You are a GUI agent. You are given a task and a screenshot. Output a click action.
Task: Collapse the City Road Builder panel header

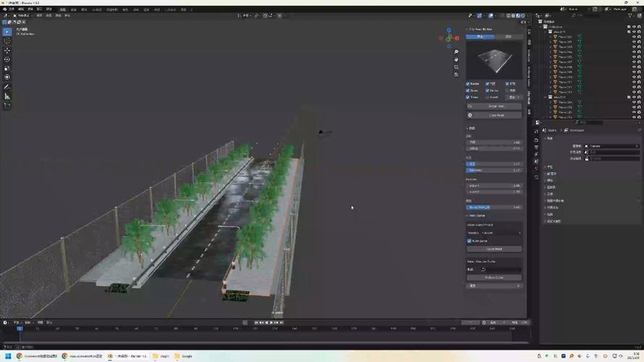[x=480, y=30]
